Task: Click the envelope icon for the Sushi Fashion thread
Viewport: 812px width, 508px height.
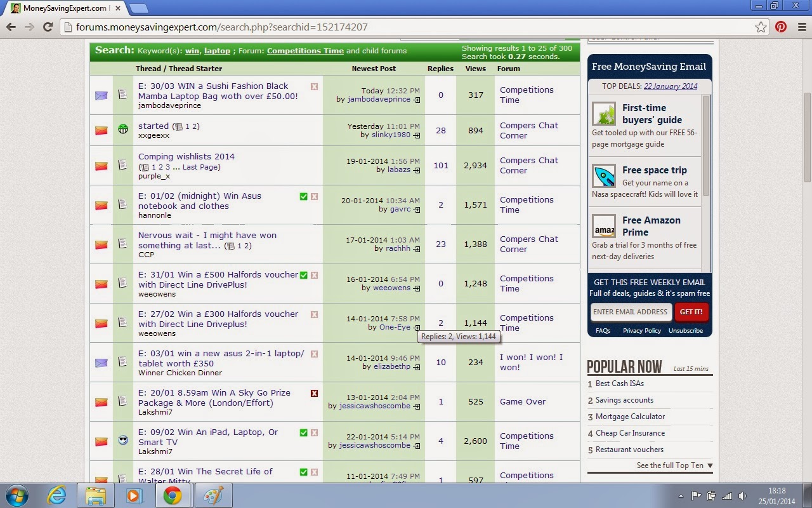Action: (x=101, y=95)
